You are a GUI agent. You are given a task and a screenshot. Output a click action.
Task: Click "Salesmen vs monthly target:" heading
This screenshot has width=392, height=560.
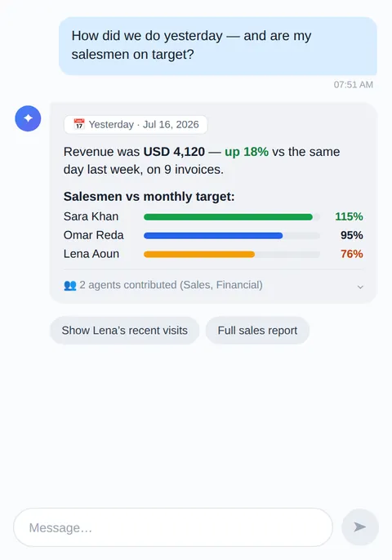coord(149,197)
